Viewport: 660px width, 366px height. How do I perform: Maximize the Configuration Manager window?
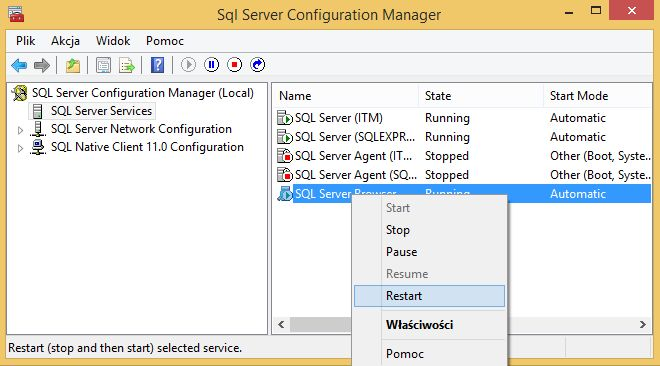[x=596, y=11]
